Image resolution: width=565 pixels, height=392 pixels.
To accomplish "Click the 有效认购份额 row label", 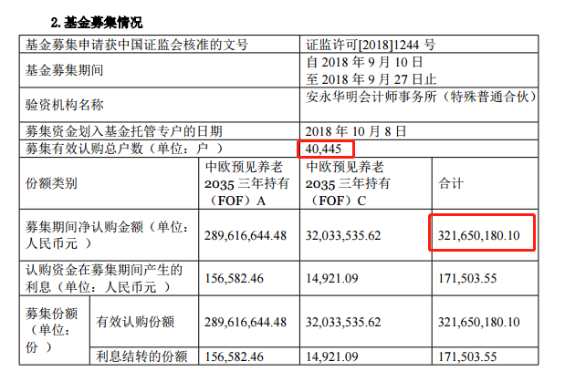I will pyautogui.click(x=136, y=322).
